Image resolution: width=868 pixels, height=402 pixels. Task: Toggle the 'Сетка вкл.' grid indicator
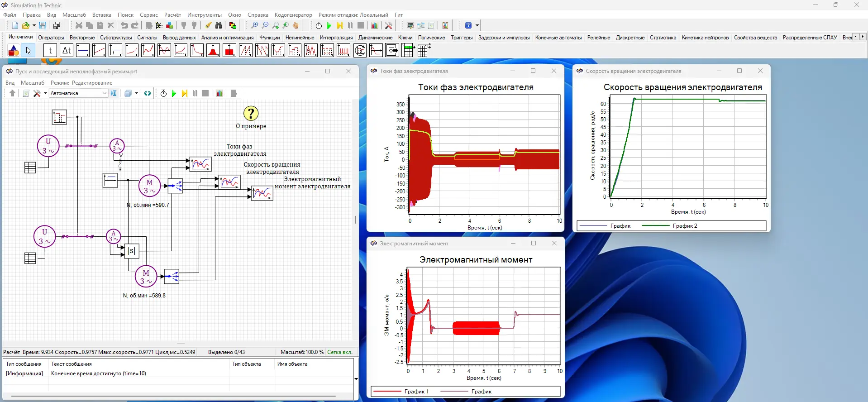click(339, 352)
